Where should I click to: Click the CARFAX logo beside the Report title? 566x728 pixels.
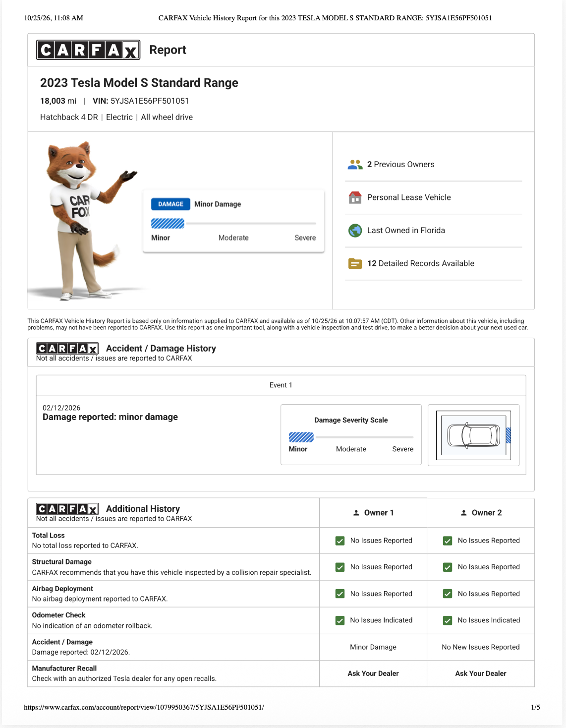click(x=88, y=50)
